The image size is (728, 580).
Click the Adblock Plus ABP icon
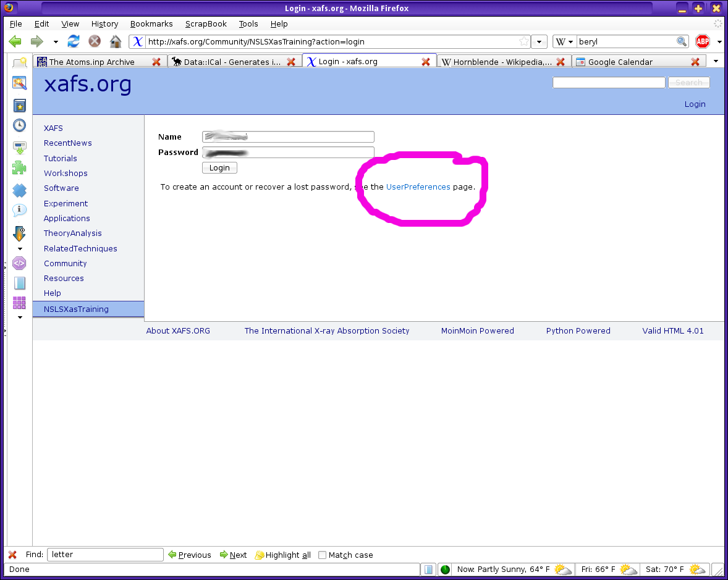pos(703,42)
